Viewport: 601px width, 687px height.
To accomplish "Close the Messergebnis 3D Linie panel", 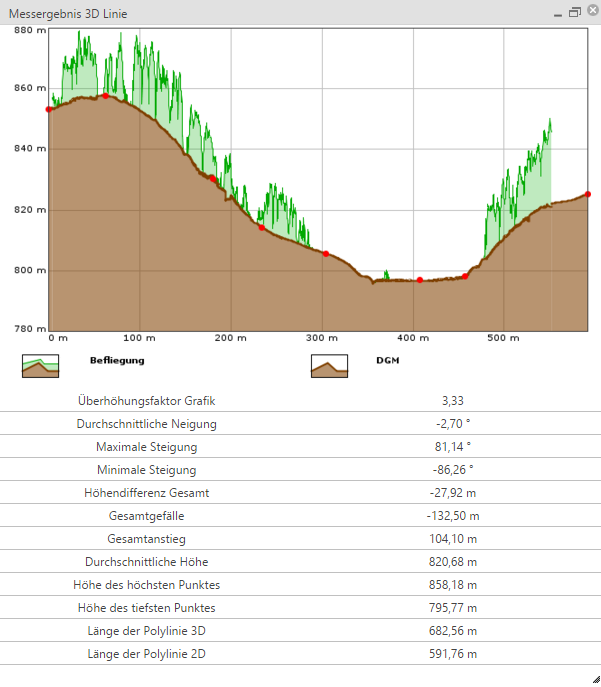I will click(x=590, y=13).
